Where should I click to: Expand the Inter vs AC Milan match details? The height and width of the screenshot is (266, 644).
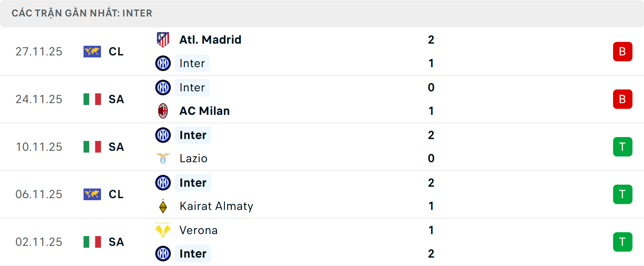322,99
